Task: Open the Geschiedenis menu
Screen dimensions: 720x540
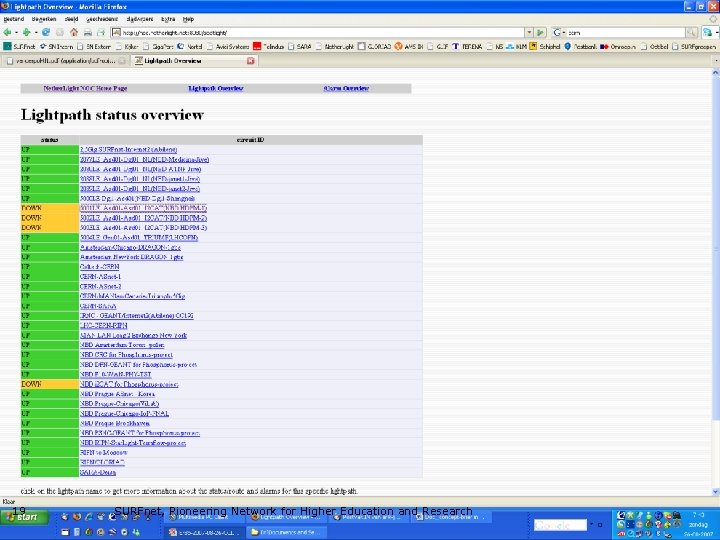Action: 102,19
